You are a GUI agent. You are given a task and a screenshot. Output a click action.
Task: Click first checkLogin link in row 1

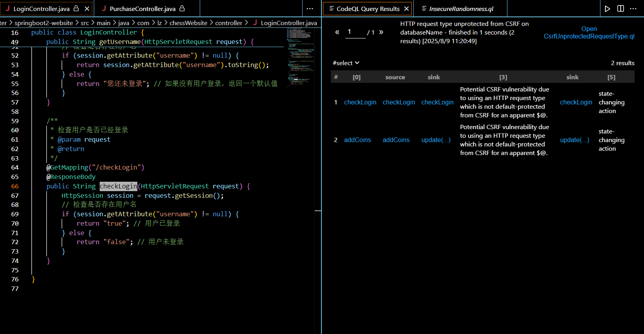point(360,102)
